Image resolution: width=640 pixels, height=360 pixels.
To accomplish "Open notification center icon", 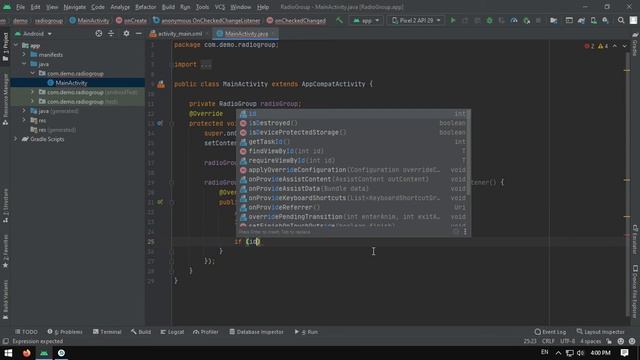I will pos(624,353).
